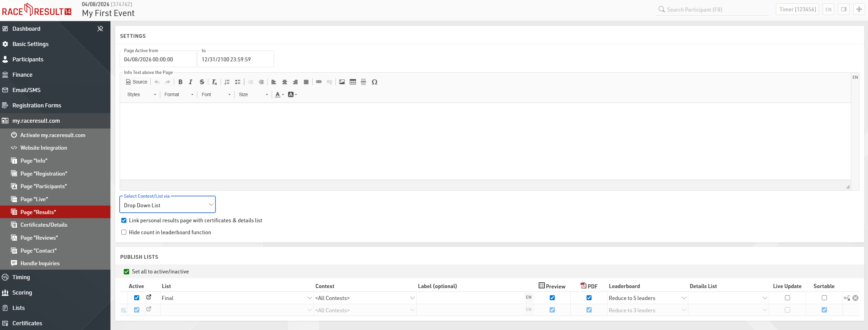Screen dimensions: 868x330
Task: Enable Live Update for Final list
Action: (x=787, y=298)
